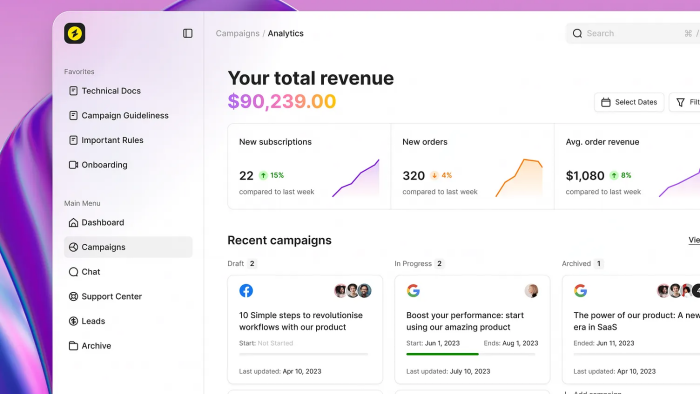This screenshot has height=394, width=700.
Task: Collapse the sidebar with the panel icon
Action: pyautogui.click(x=188, y=33)
